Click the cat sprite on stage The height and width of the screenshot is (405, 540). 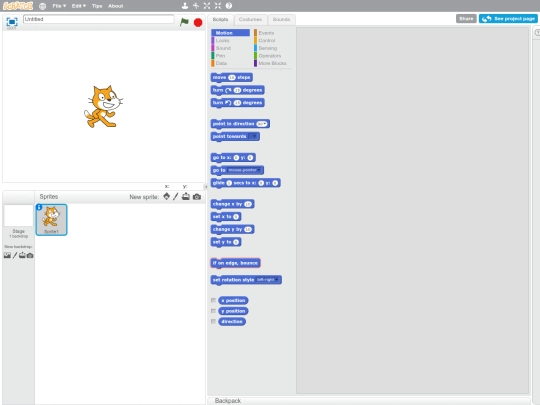pos(103,107)
